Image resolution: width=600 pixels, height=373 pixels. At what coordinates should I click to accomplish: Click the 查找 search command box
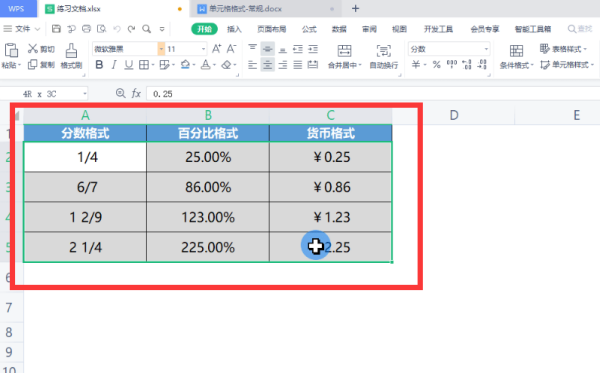click(580, 29)
